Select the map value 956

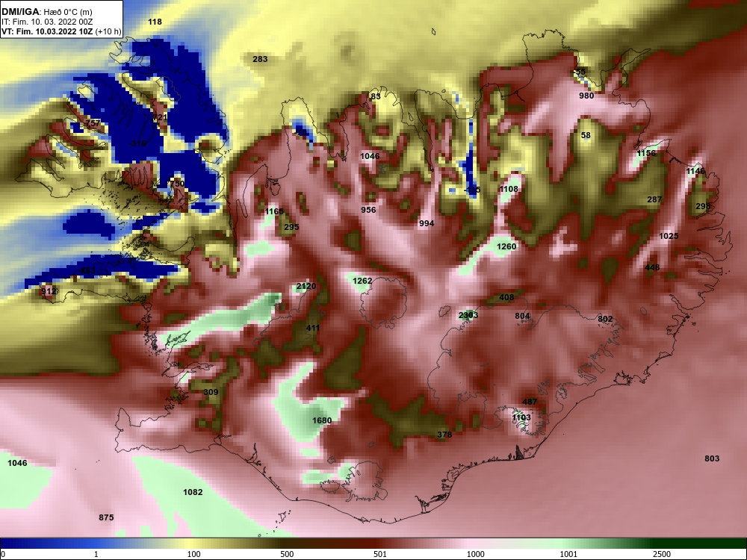(x=368, y=210)
